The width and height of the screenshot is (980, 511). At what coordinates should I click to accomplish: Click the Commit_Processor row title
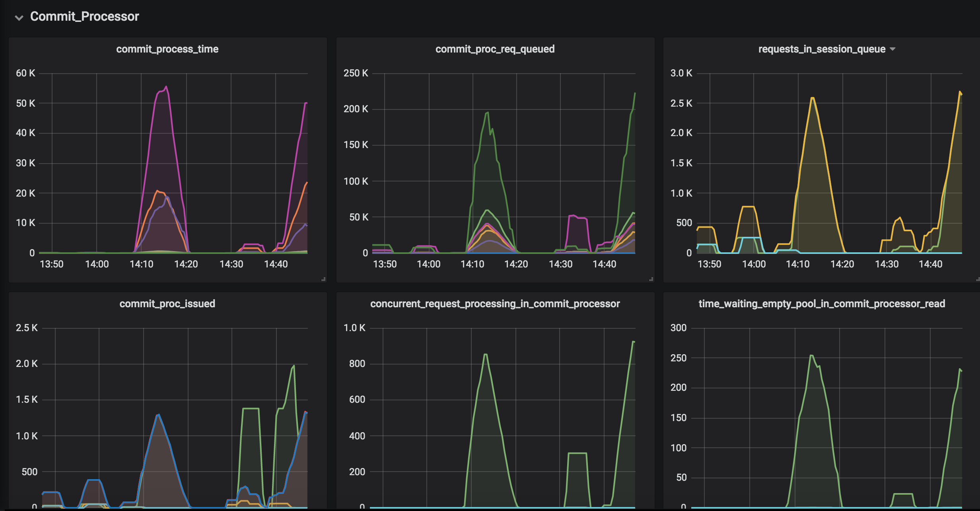click(84, 16)
